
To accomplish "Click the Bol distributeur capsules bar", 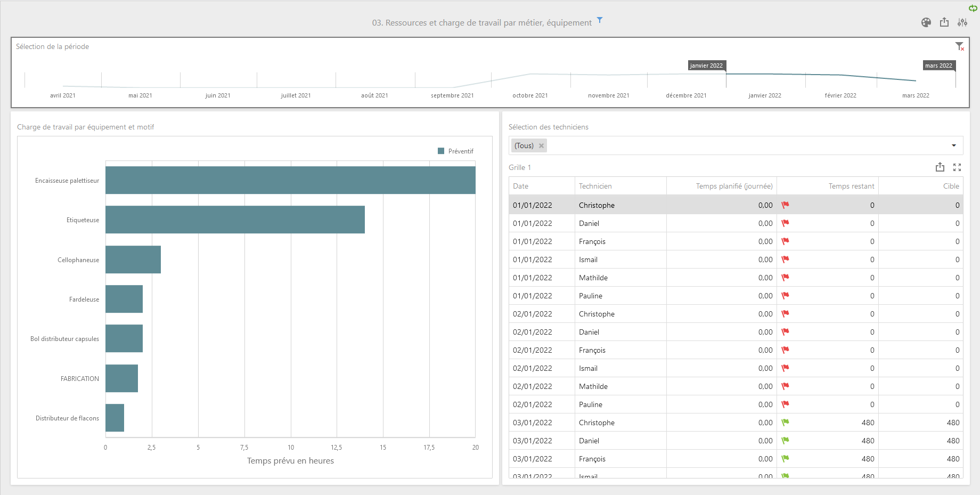I will point(124,338).
